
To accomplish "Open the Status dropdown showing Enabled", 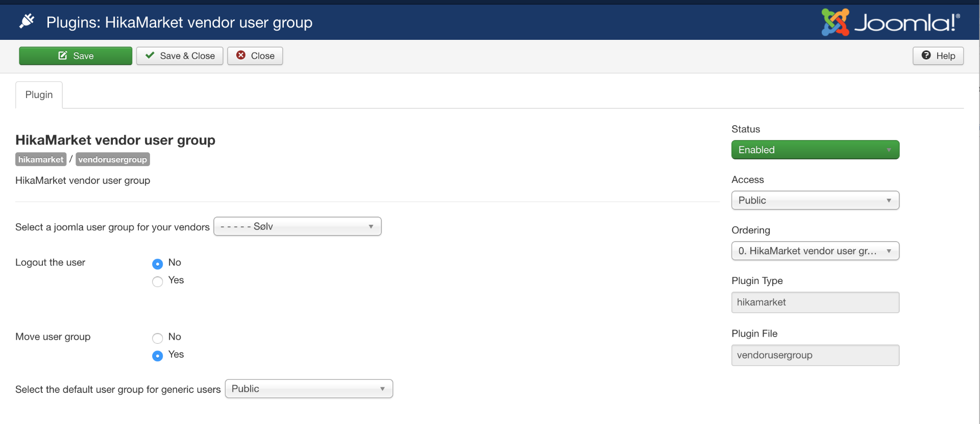I will 815,150.
